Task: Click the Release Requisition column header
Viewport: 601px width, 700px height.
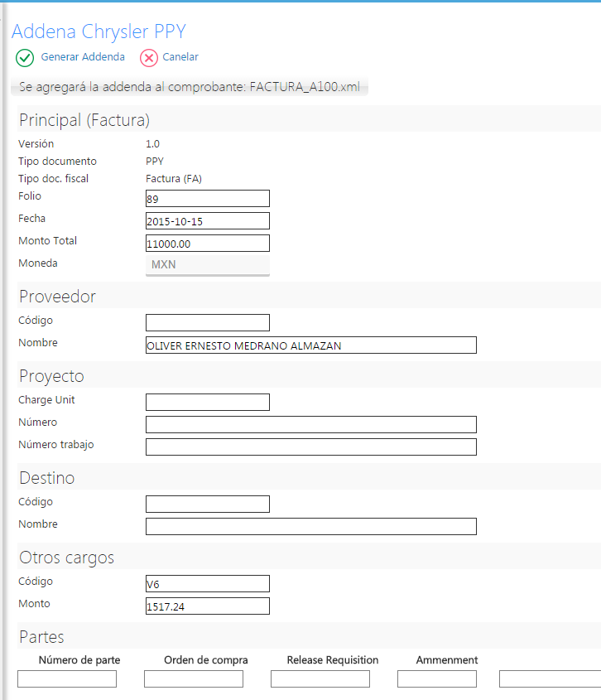Action: click(x=333, y=659)
